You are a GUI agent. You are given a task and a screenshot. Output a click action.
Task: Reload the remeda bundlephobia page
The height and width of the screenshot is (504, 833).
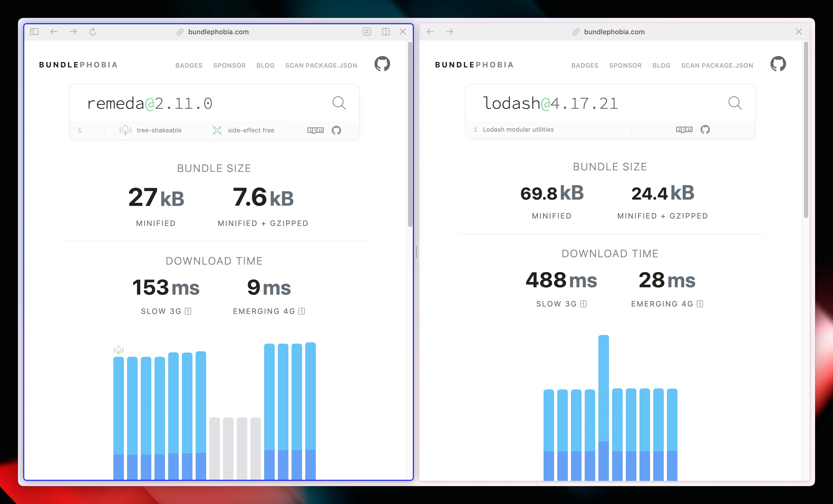93,32
